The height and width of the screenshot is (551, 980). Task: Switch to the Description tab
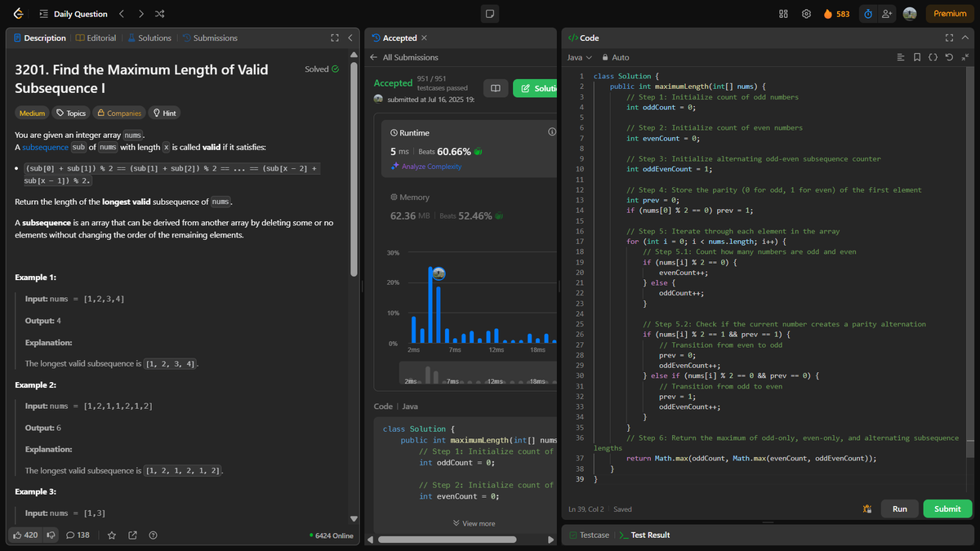[x=39, y=38]
